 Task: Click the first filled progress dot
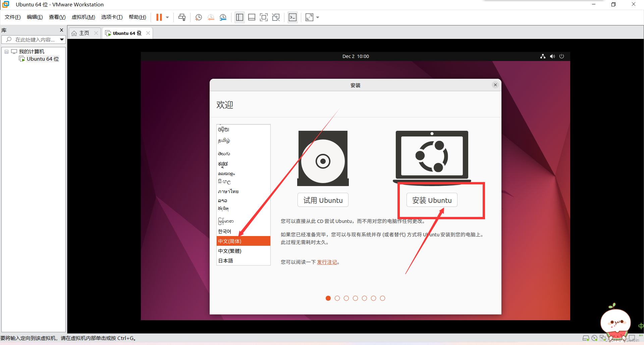[x=328, y=298]
